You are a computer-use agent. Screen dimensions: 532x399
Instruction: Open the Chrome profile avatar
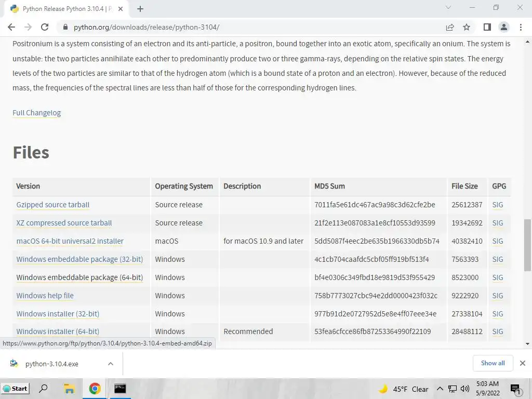point(504,27)
